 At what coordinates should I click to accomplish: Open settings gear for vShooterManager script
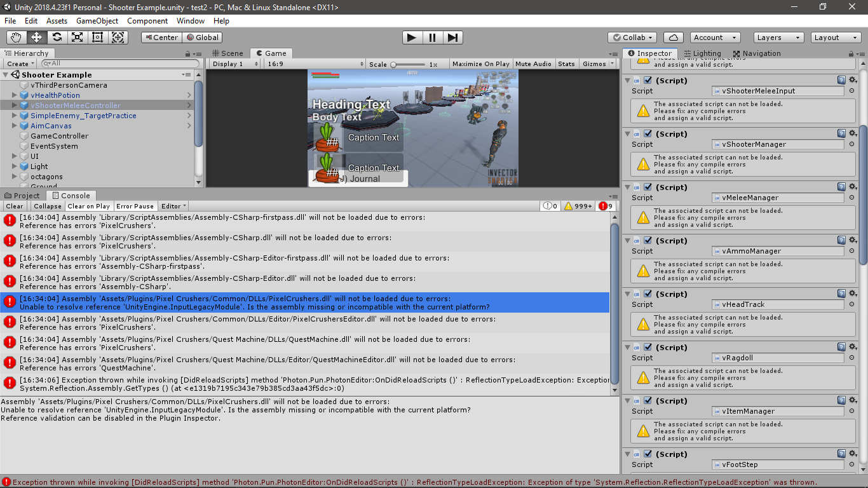(x=853, y=133)
